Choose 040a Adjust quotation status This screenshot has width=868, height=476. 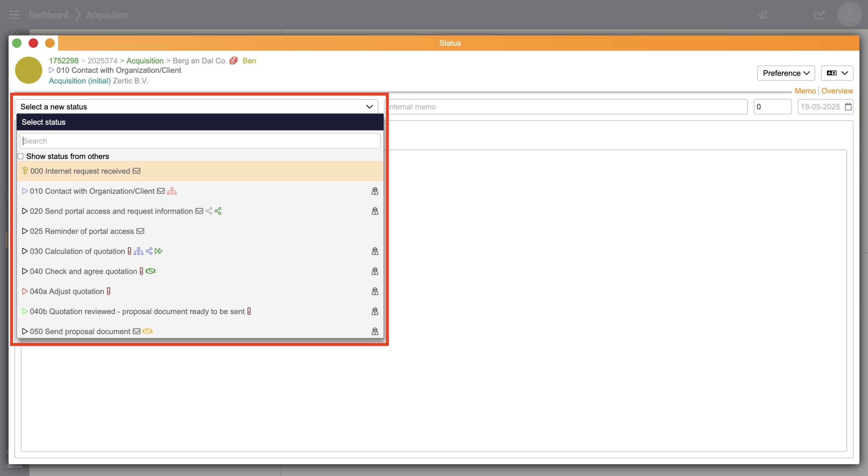pos(67,291)
